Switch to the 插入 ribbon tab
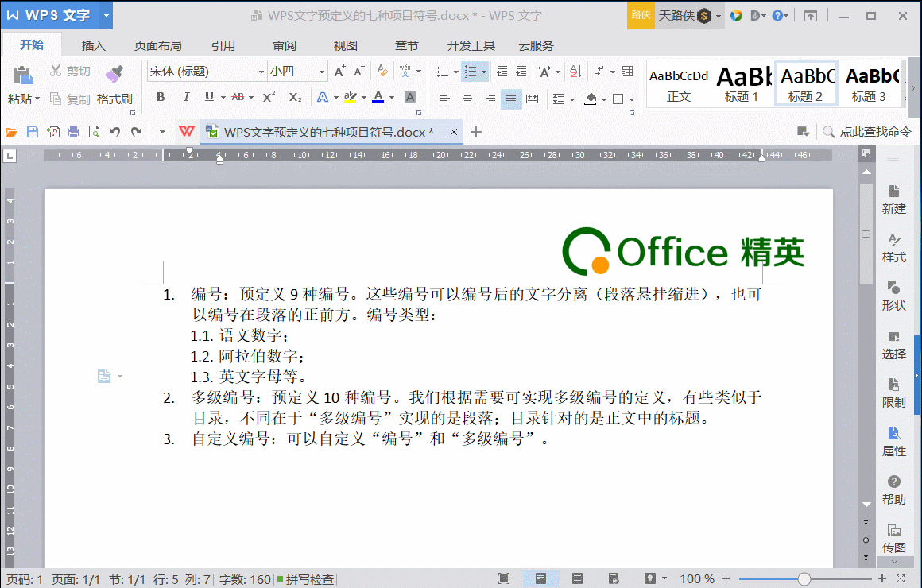Viewport: 922px width, 588px height. coord(93,45)
